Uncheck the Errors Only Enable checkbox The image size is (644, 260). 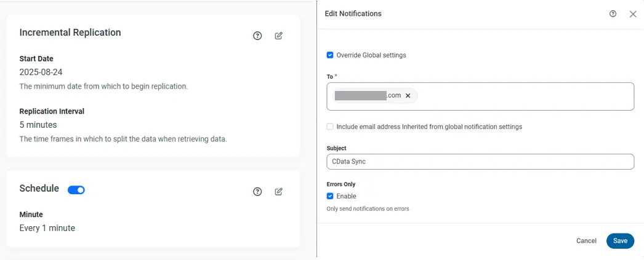tap(330, 196)
